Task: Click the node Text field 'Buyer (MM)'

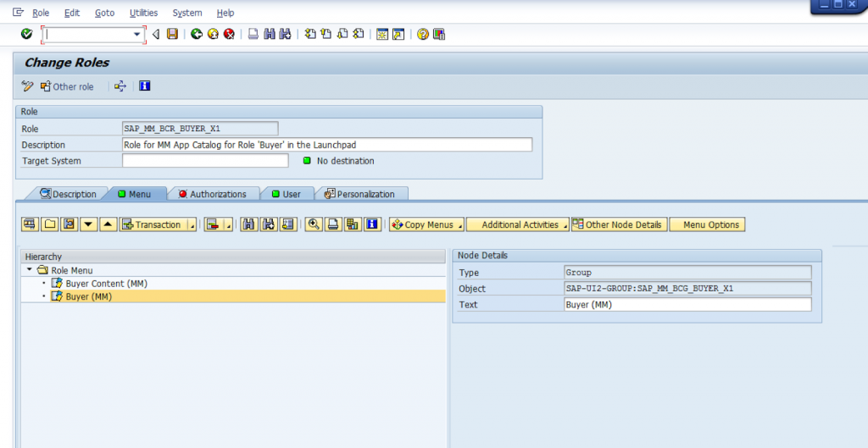Action: click(687, 305)
